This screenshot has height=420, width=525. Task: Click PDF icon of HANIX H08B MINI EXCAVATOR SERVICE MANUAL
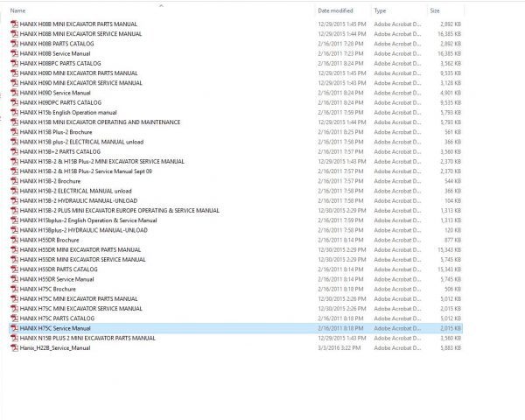pos(14,34)
